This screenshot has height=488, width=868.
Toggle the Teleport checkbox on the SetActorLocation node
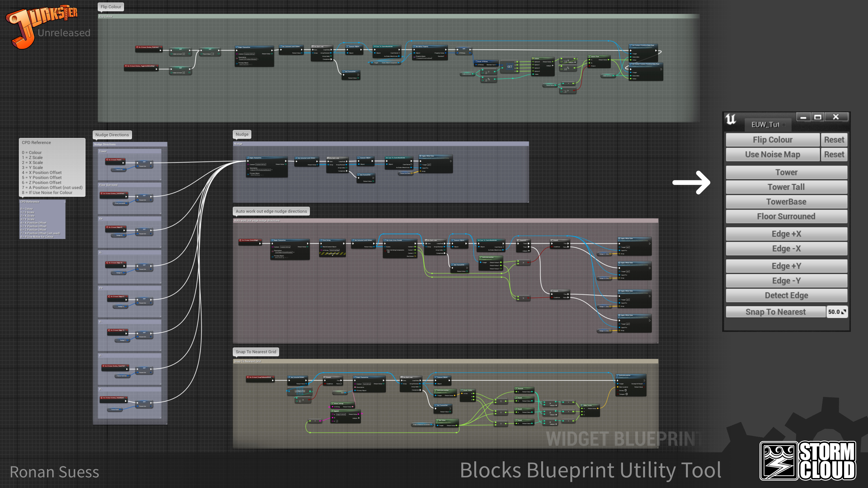tap(627, 394)
